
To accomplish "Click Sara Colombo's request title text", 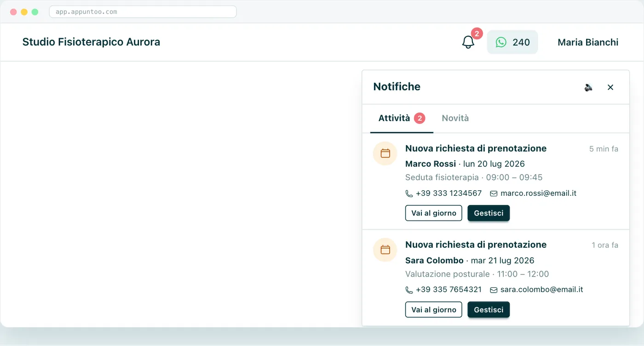I will (x=476, y=245).
